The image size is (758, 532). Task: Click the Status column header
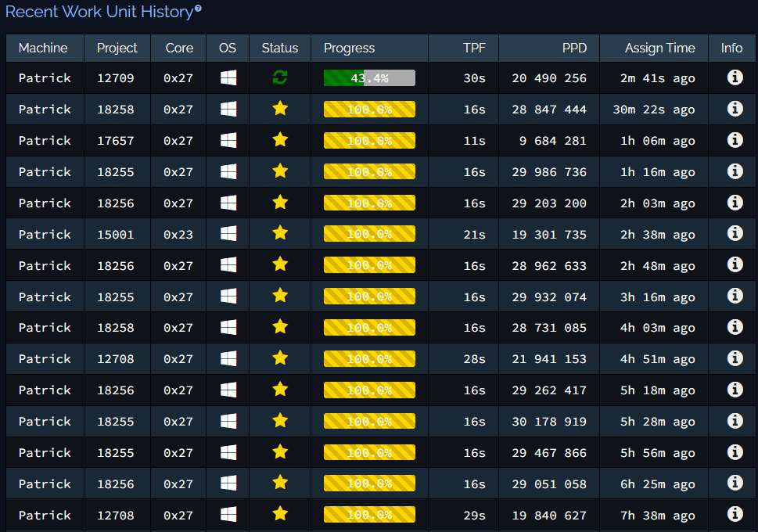(x=280, y=48)
